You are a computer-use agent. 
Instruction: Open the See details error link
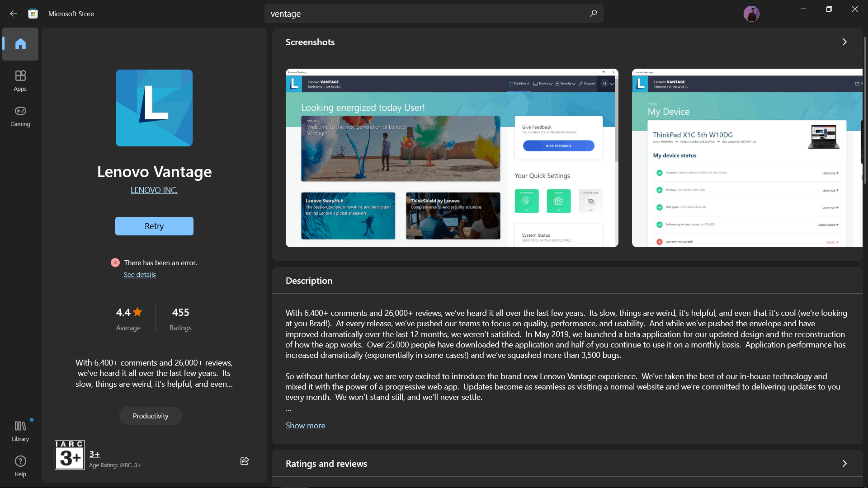click(x=140, y=275)
